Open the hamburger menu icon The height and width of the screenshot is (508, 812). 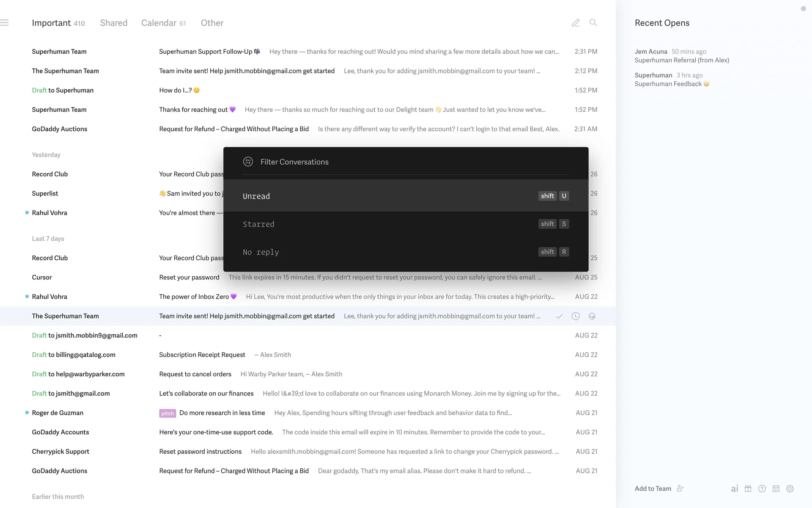coord(5,23)
